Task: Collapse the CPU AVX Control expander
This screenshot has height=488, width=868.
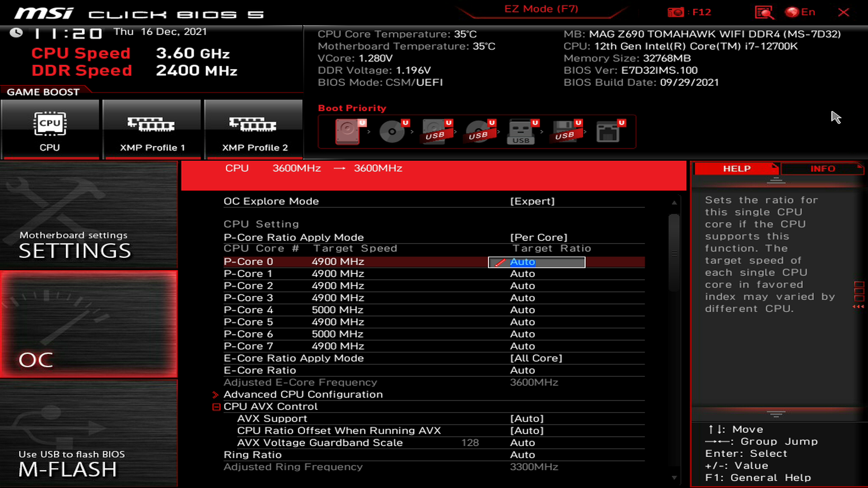Action: [x=216, y=406]
